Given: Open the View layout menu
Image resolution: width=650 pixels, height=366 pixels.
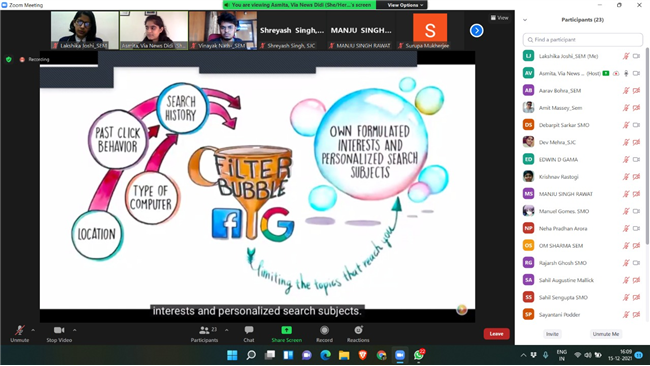Looking at the screenshot, I should [x=500, y=18].
